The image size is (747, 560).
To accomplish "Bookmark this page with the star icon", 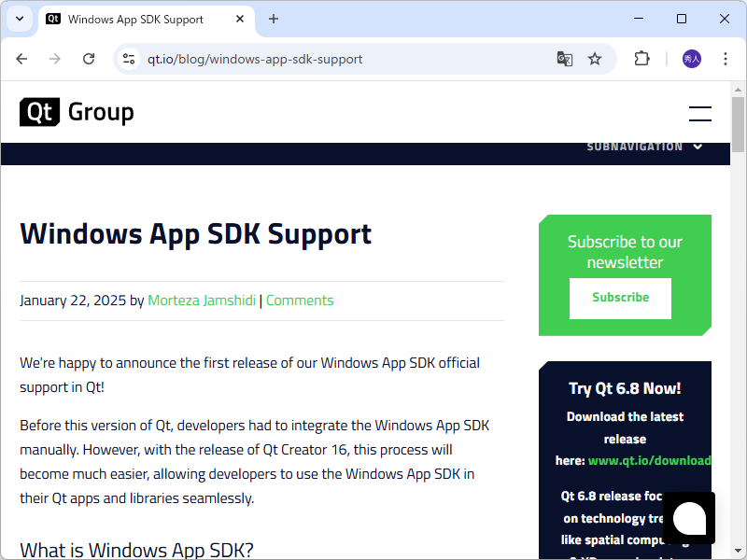I will pos(595,59).
